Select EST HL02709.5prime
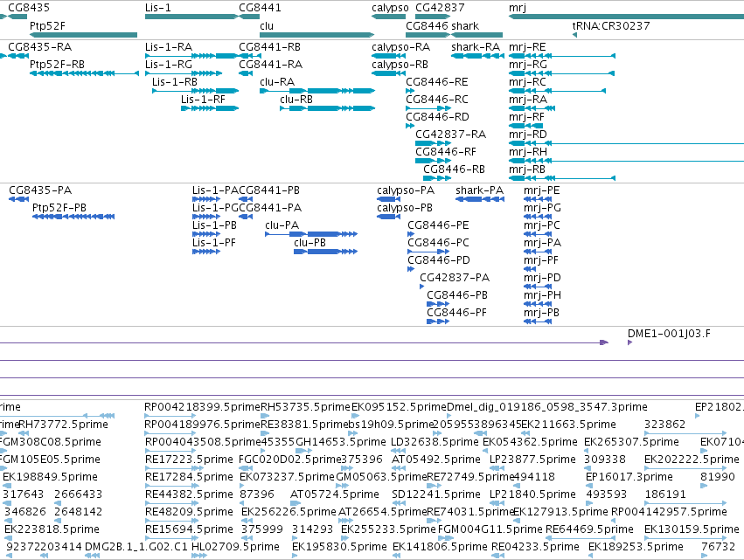This screenshot has width=744, height=560. pos(198,556)
